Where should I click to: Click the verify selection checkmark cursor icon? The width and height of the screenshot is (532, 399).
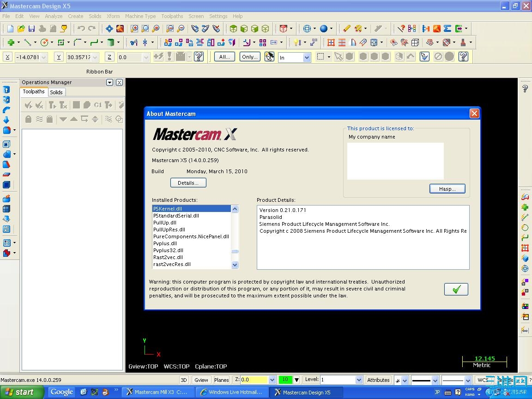(424, 57)
